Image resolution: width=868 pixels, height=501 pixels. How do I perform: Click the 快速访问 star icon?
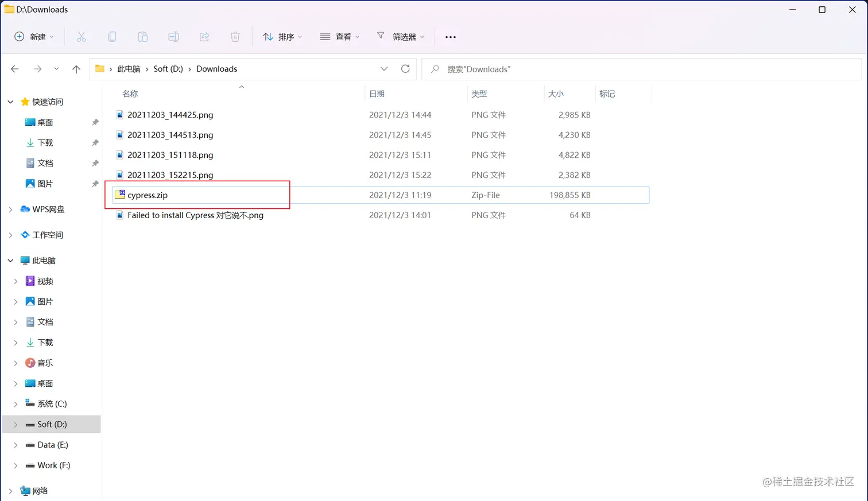[x=25, y=102]
